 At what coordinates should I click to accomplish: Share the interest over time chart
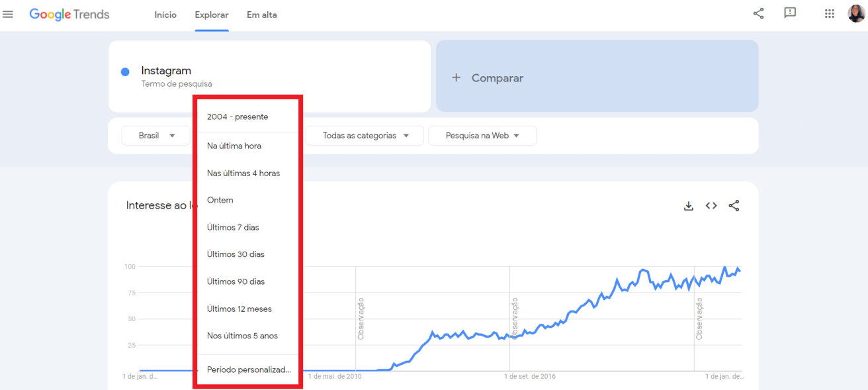[x=734, y=206]
